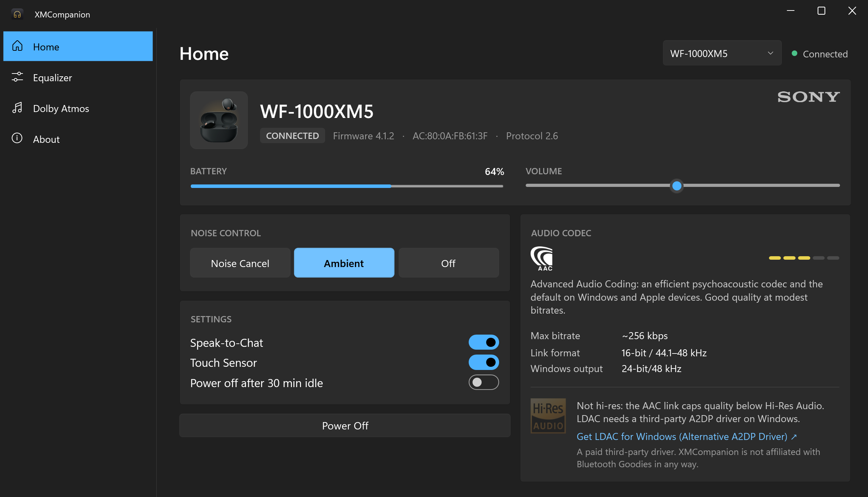
Task: Click the Equalizer sliders icon
Action: click(x=17, y=77)
